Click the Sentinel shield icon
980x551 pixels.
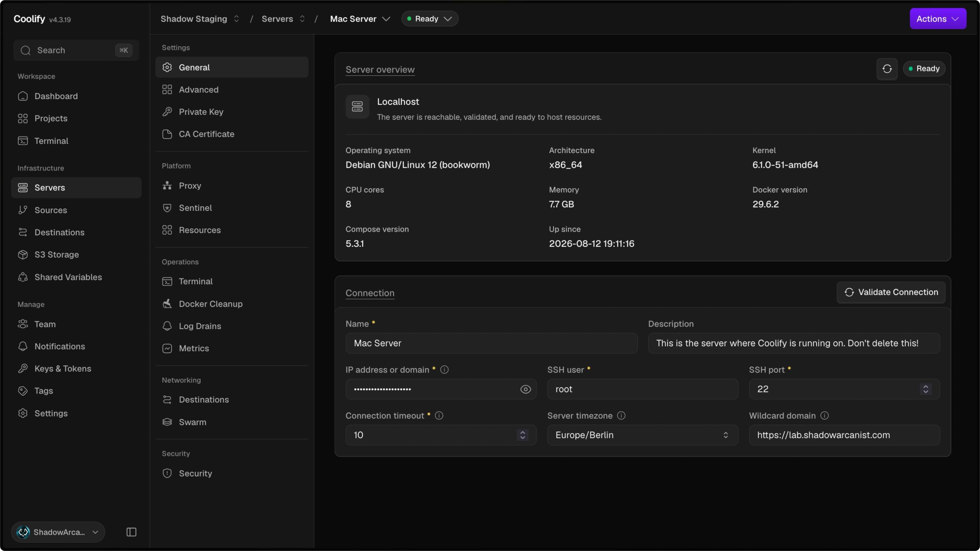click(167, 208)
